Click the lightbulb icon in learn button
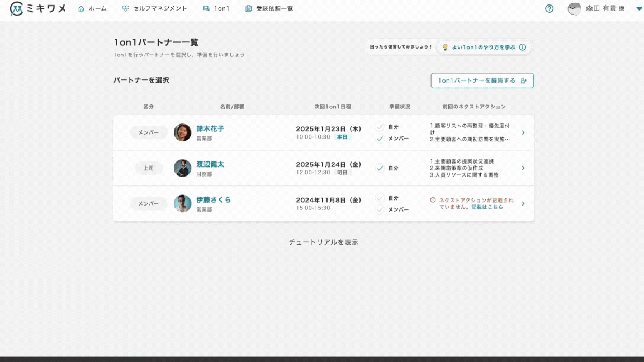 [445, 47]
